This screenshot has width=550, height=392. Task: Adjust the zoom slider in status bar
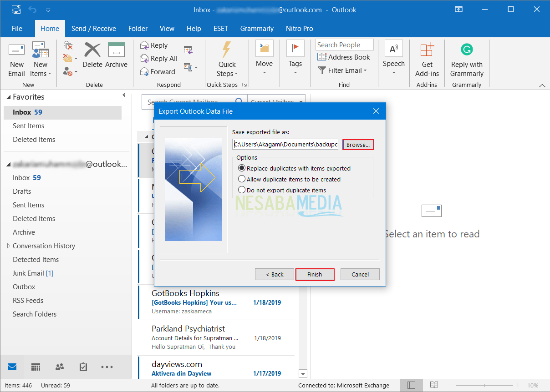click(x=484, y=385)
